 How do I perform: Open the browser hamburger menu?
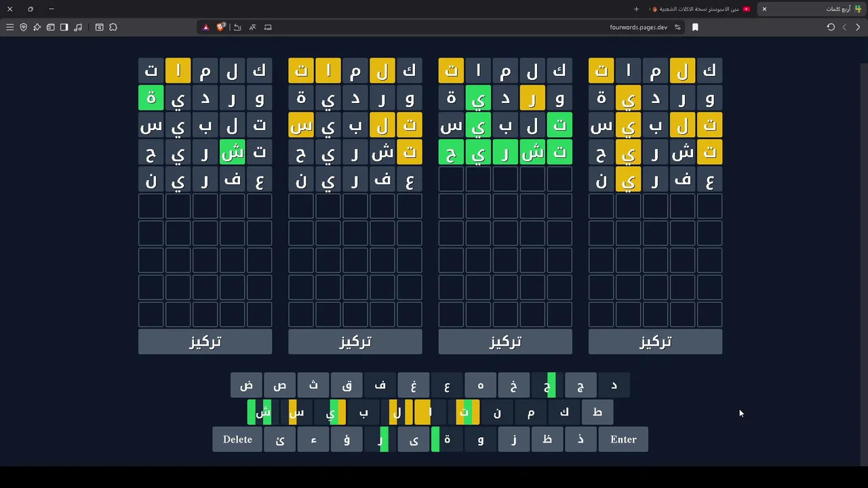tap(9, 27)
